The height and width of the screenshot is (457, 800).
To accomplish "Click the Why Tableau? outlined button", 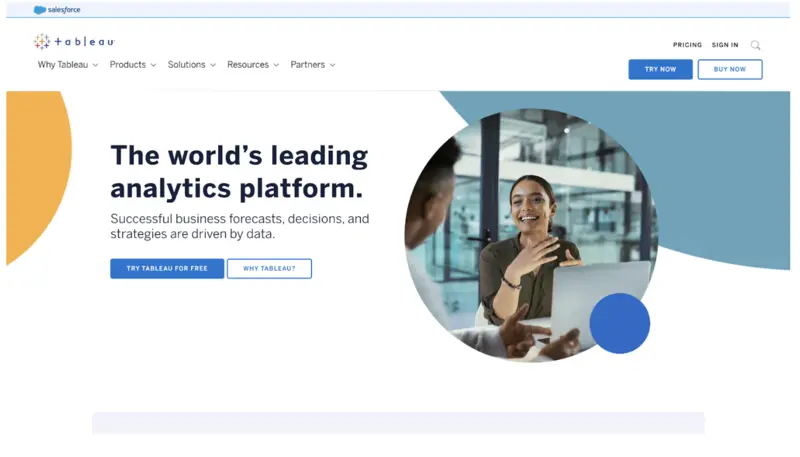I will (269, 268).
